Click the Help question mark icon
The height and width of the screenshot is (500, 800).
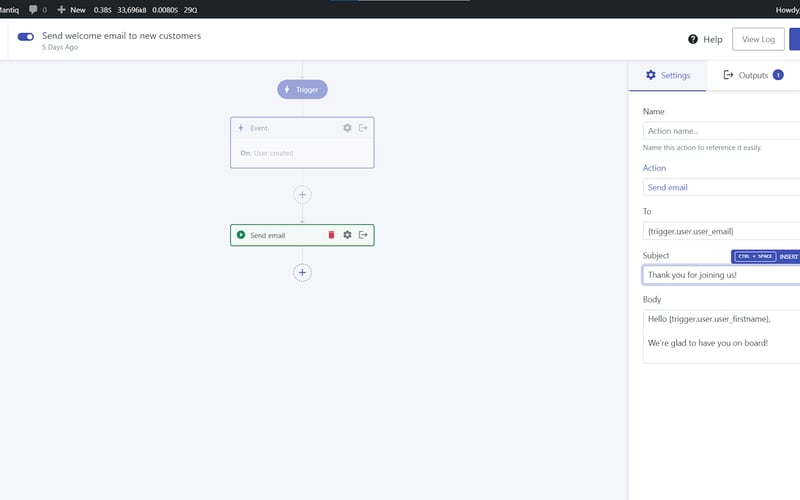coord(692,39)
